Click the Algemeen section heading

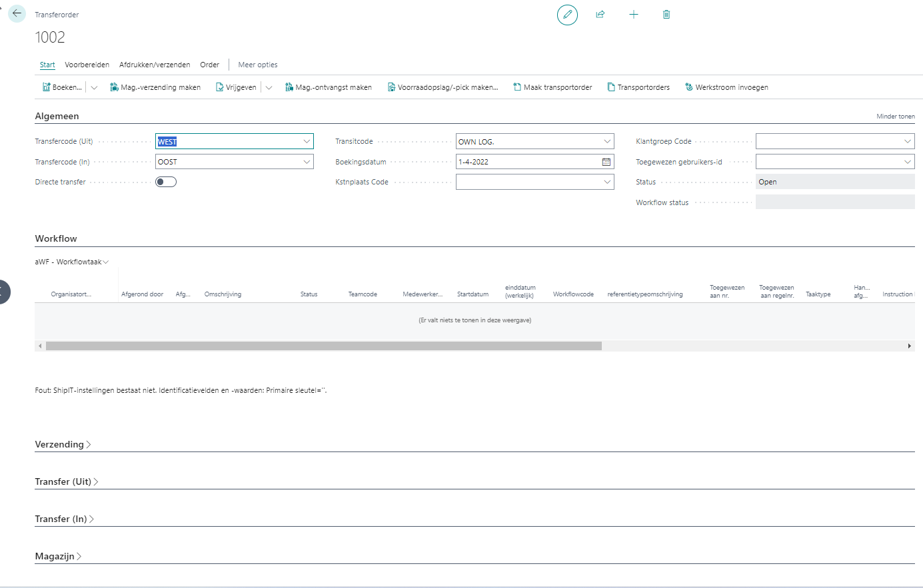pos(57,116)
